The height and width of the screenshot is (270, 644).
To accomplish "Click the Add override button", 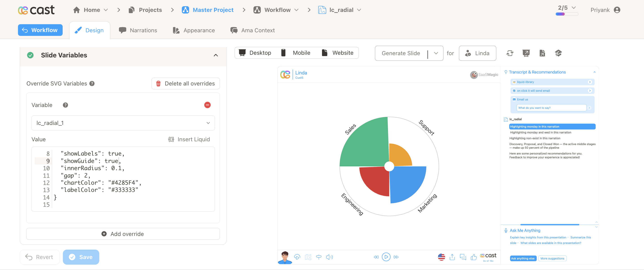I will (123, 234).
